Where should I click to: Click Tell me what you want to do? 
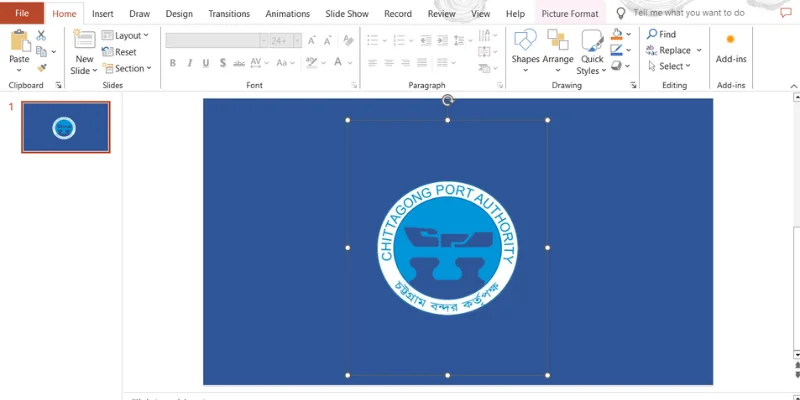pos(689,13)
